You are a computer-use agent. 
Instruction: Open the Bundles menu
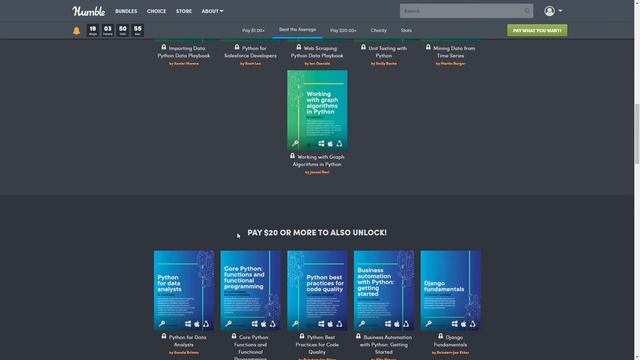(126, 11)
